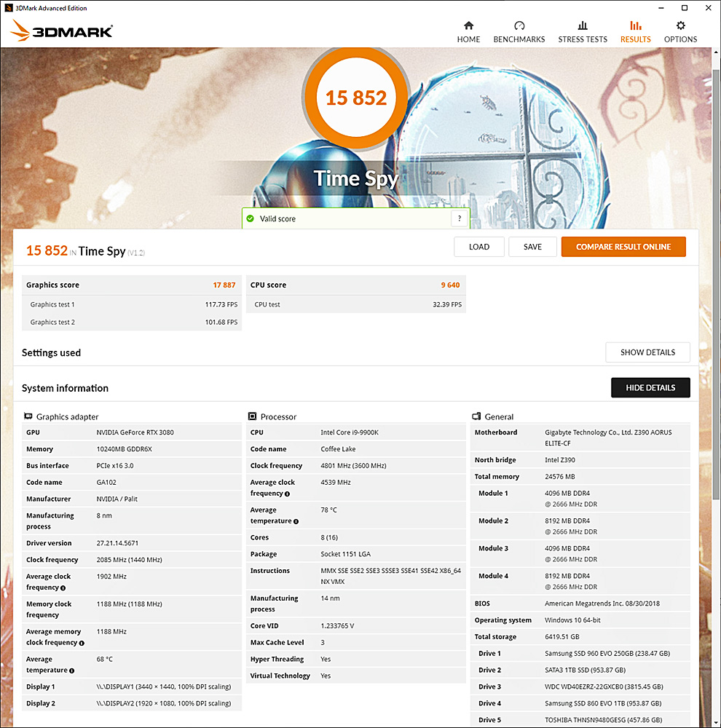Click the CPU score value 9 640
This screenshot has height=728, width=721.
(450, 285)
